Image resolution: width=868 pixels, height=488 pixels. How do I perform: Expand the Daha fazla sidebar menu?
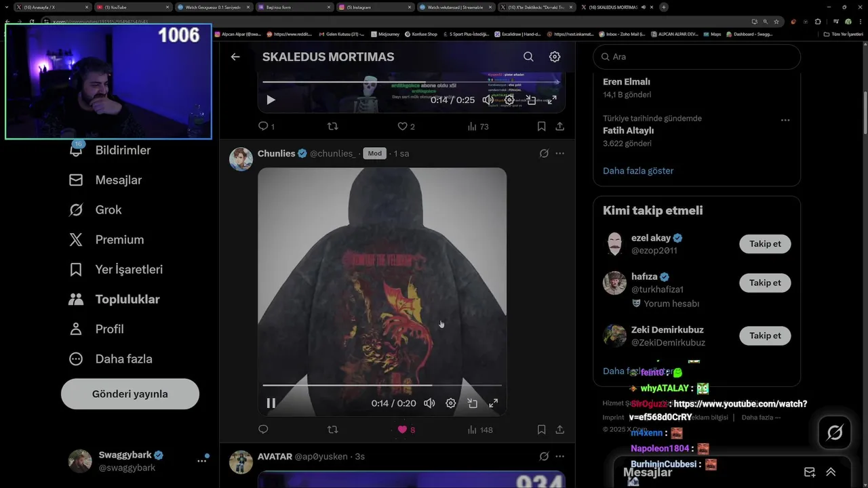[x=111, y=359]
